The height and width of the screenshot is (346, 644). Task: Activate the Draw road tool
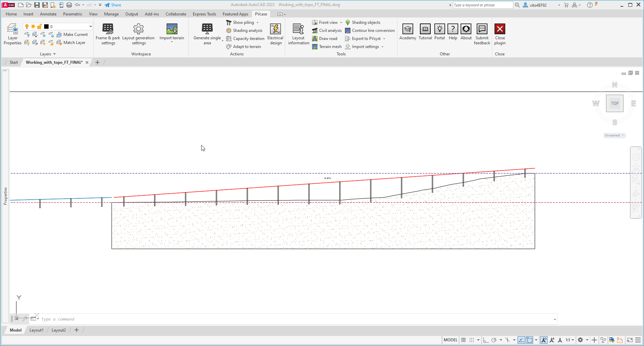coord(325,38)
